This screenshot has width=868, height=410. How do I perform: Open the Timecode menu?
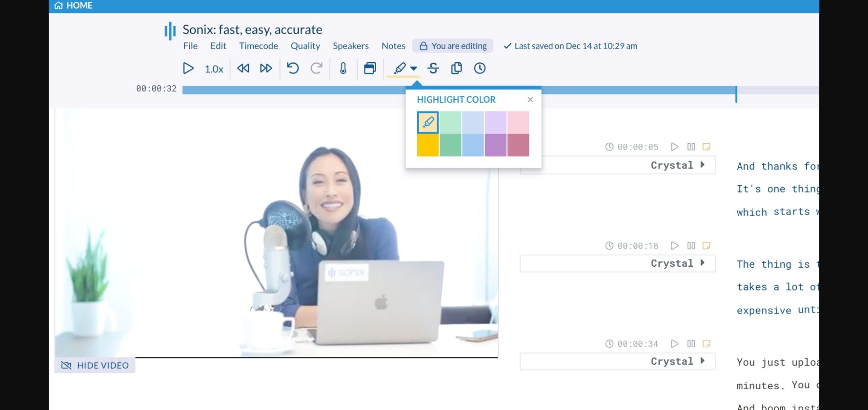pyautogui.click(x=258, y=46)
